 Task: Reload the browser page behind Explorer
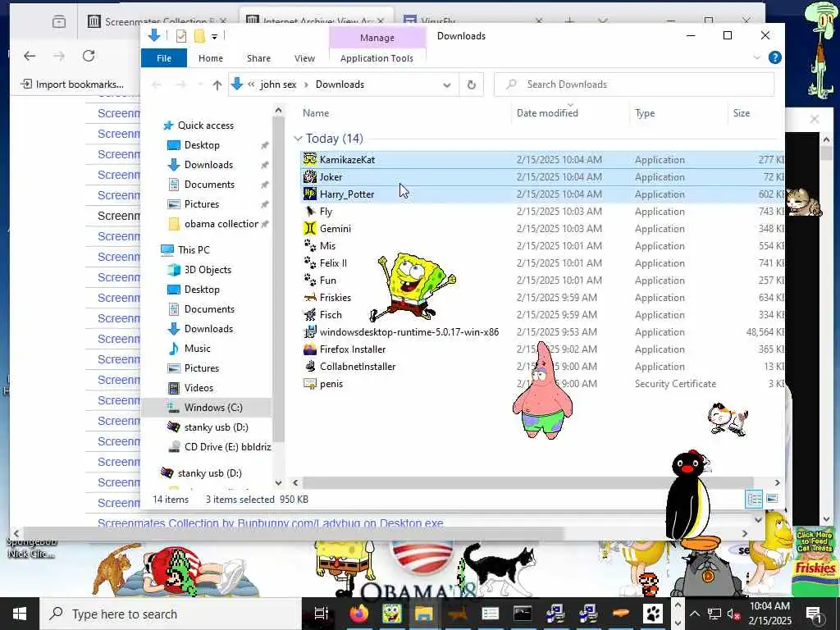pyautogui.click(x=89, y=55)
